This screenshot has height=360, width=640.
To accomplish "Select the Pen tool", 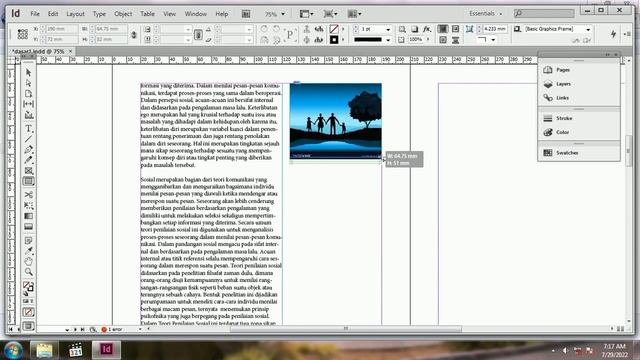I will 28,150.
